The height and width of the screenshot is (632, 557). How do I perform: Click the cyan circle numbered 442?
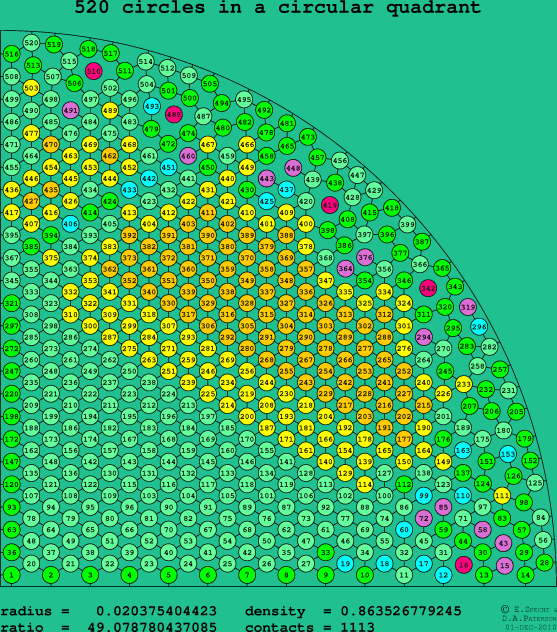pyautogui.click(x=149, y=178)
